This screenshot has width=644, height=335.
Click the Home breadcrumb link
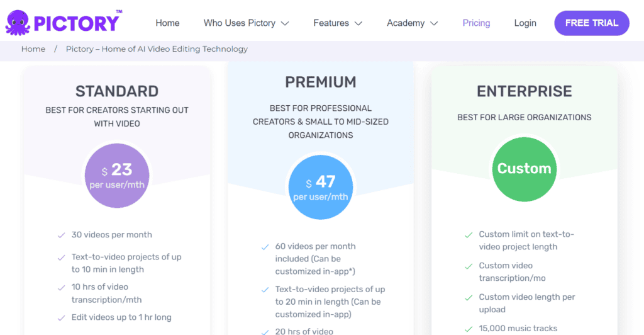[33, 49]
